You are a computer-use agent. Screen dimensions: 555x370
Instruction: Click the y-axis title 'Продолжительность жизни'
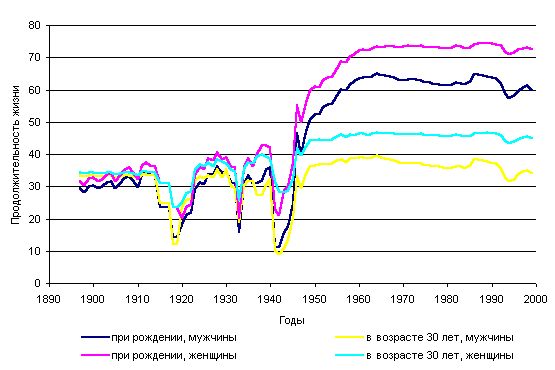15,155
